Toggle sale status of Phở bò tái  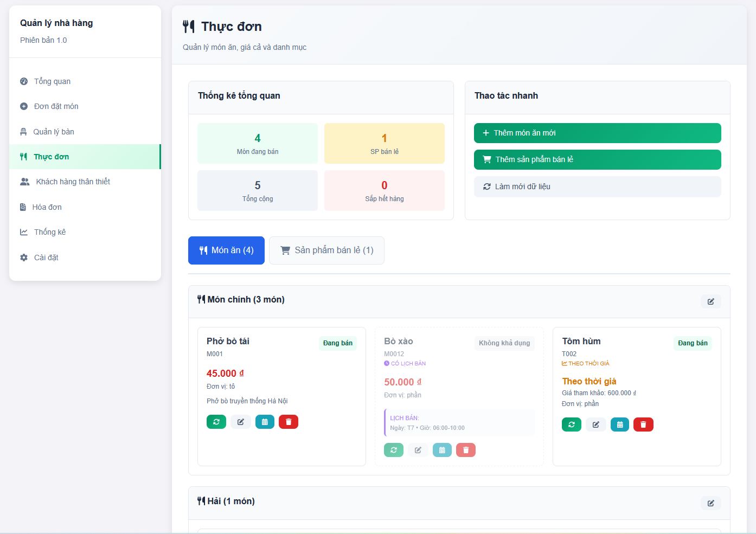coord(216,422)
